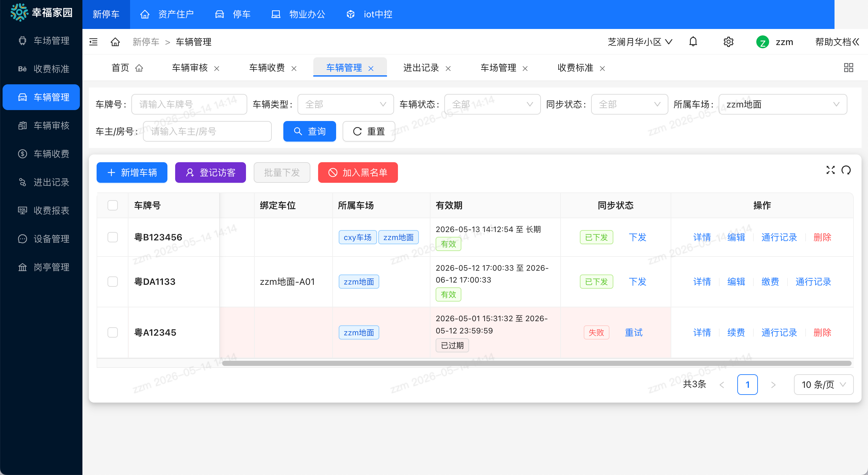Expand the 芝澜月华小区 community selector
Viewport: 868px width, 475px height.
click(x=640, y=42)
